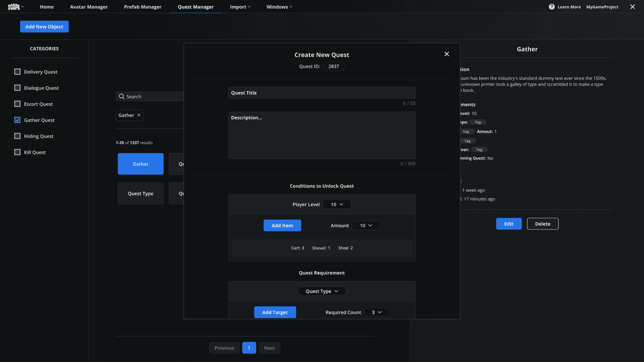Enable the Kill Quest checkbox
This screenshot has height=362, width=644.
tap(17, 152)
